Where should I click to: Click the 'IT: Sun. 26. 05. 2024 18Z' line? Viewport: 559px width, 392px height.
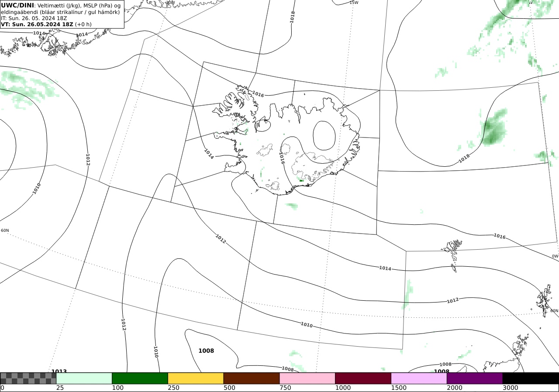click(34, 18)
